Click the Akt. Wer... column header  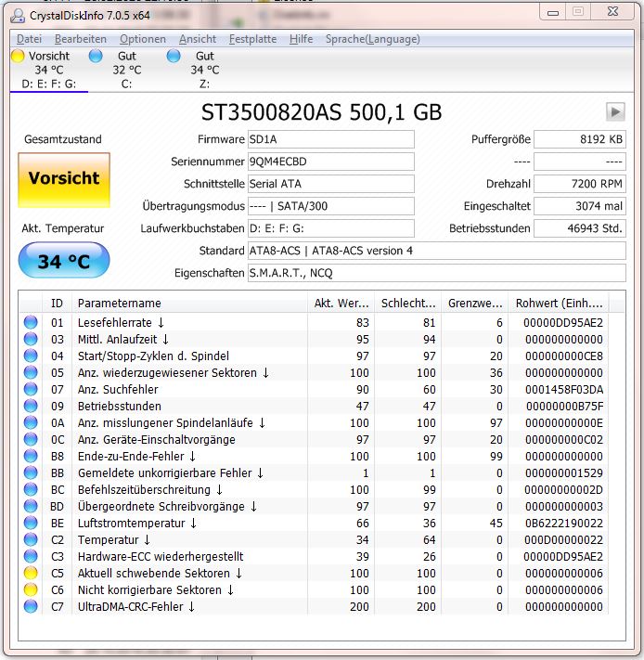tap(341, 303)
